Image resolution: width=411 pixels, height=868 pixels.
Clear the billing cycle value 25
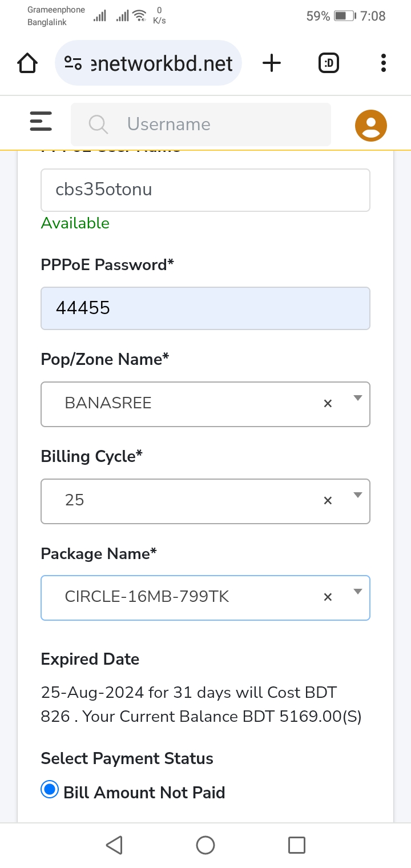coord(328,501)
